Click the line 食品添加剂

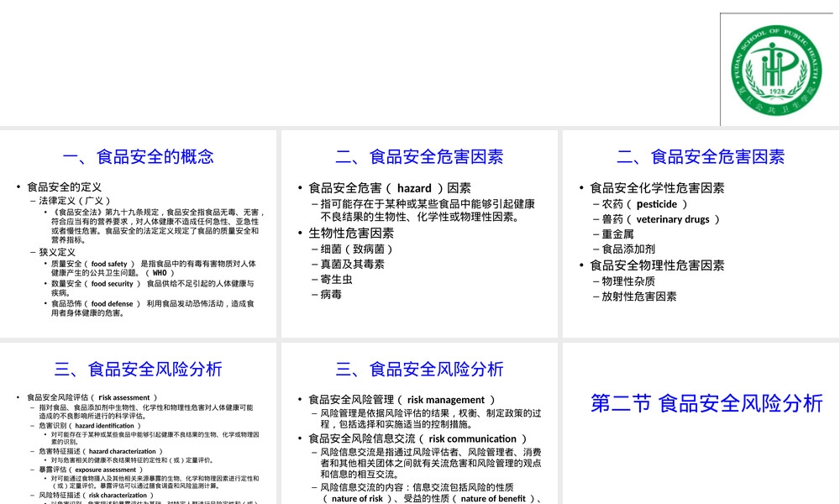628,249
